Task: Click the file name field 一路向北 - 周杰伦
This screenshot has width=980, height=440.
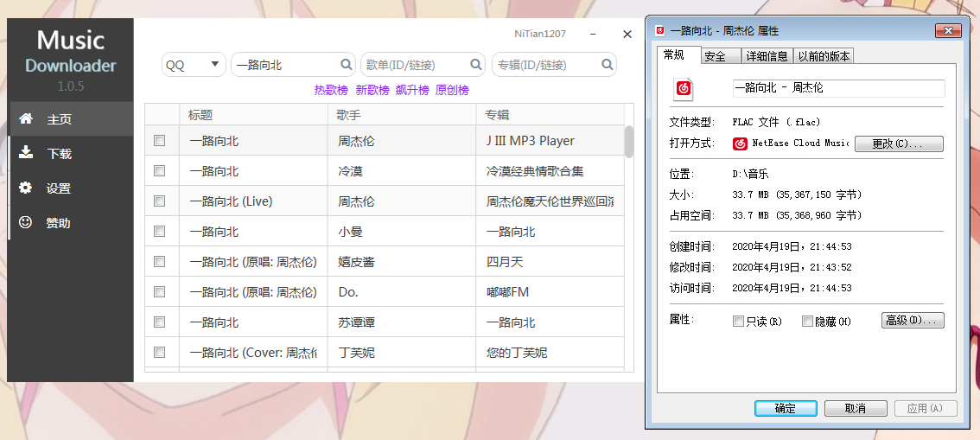Action: [x=838, y=88]
